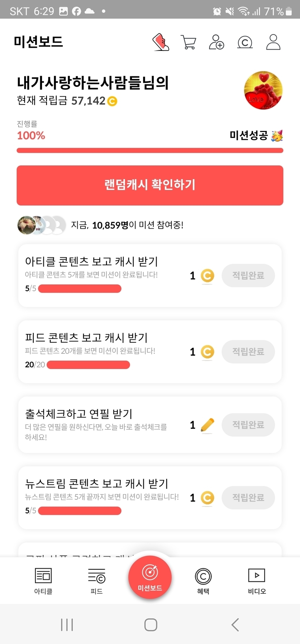Open the user profile icon
Image resolution: width=300 pixels, height=644 pixels.
(x=273, y=42)
